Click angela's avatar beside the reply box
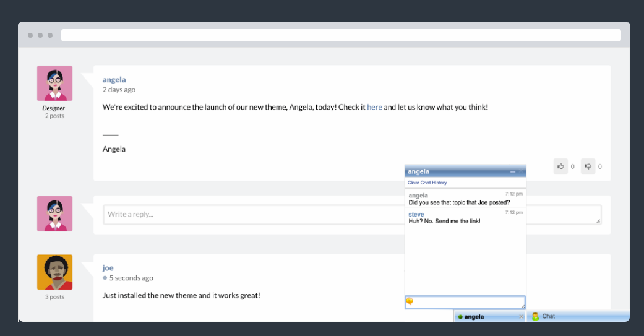This screenshot has height=336, width=644. [54, 213]
